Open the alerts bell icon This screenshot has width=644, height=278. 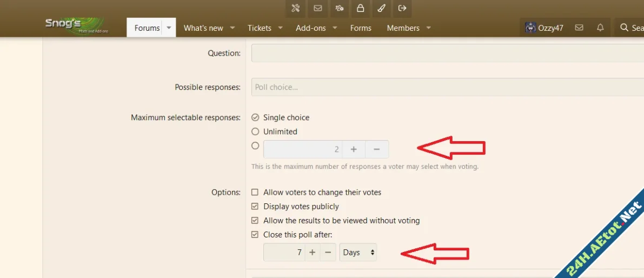coord(600,28)
